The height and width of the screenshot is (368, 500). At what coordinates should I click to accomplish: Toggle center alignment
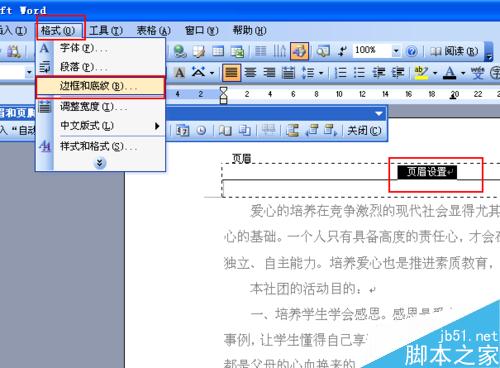(x=250, y=72)
